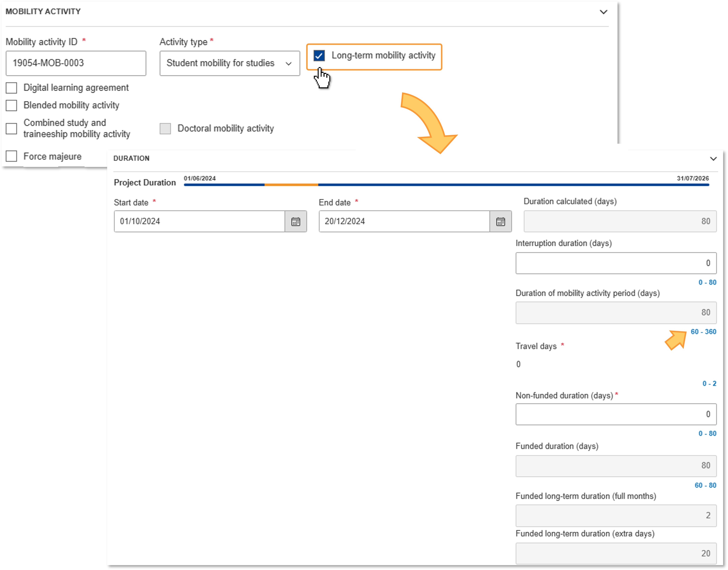Click the Start date input field
The image size is (728, 570).
click(199, 222)
